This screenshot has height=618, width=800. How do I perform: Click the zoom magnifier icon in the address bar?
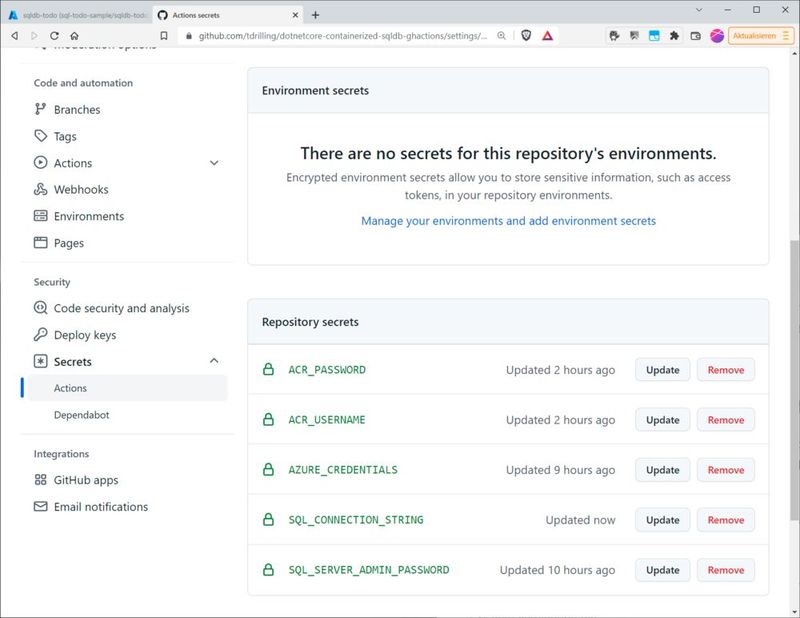[502, 36]
